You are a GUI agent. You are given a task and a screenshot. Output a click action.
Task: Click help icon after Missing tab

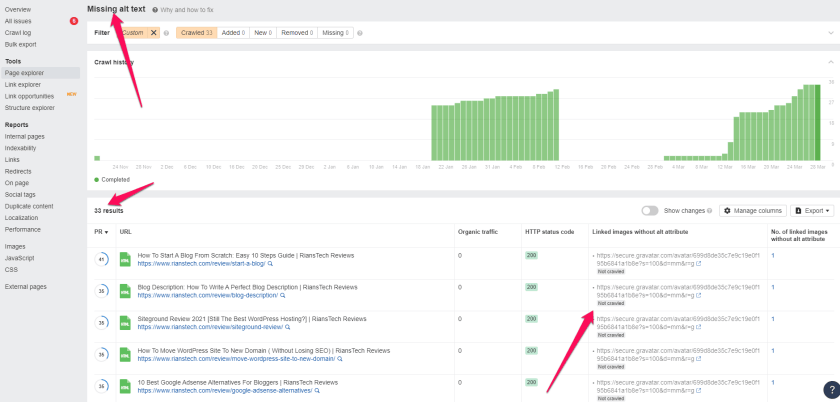pos(360,33)
